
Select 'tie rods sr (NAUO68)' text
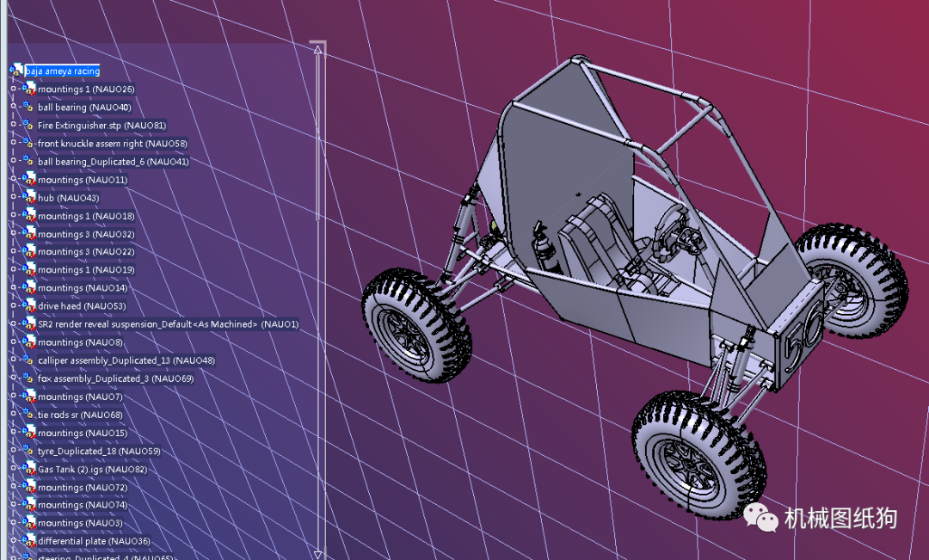[80, 415]
